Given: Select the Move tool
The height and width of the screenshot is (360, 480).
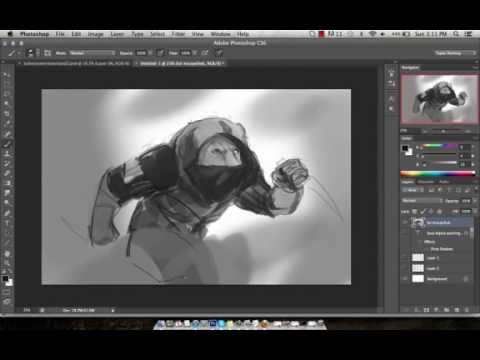Looking at the screenshot, I should click(7, 75).
